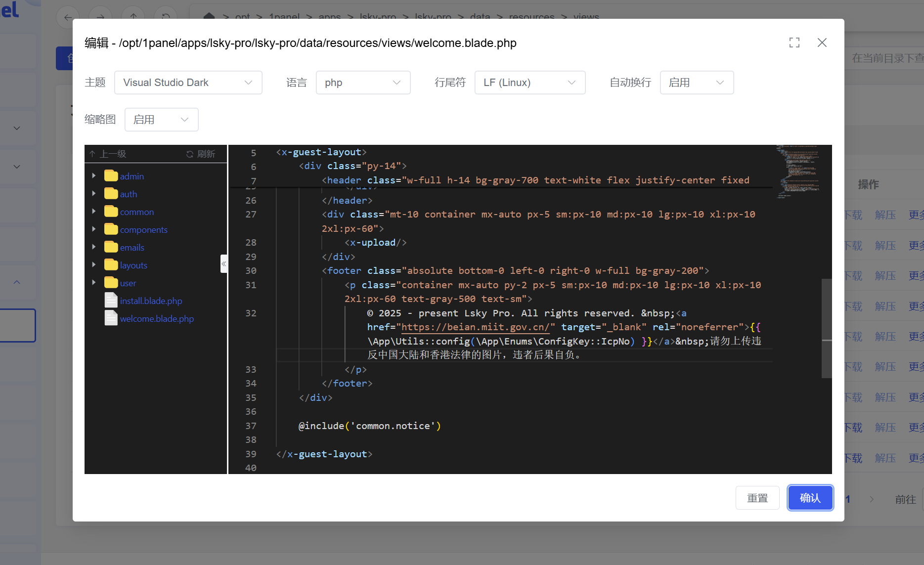Click next page arrow in background pagination
Viewport: 924px width, 565px height.
pos(872,499)
